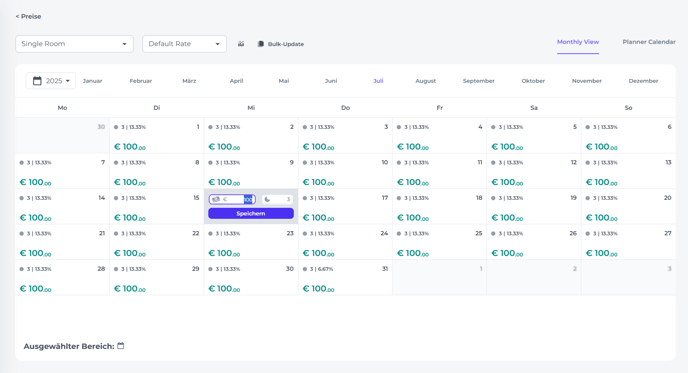Select month April
The width and height of the screenshot is (688, 373).
236,81
